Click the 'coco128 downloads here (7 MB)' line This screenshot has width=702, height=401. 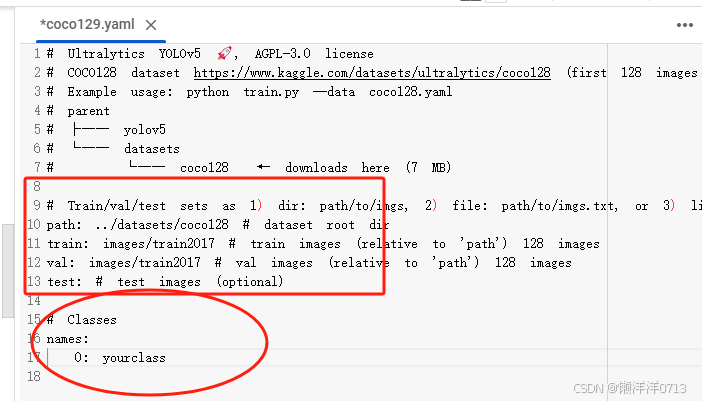click(x=249, y=167)
